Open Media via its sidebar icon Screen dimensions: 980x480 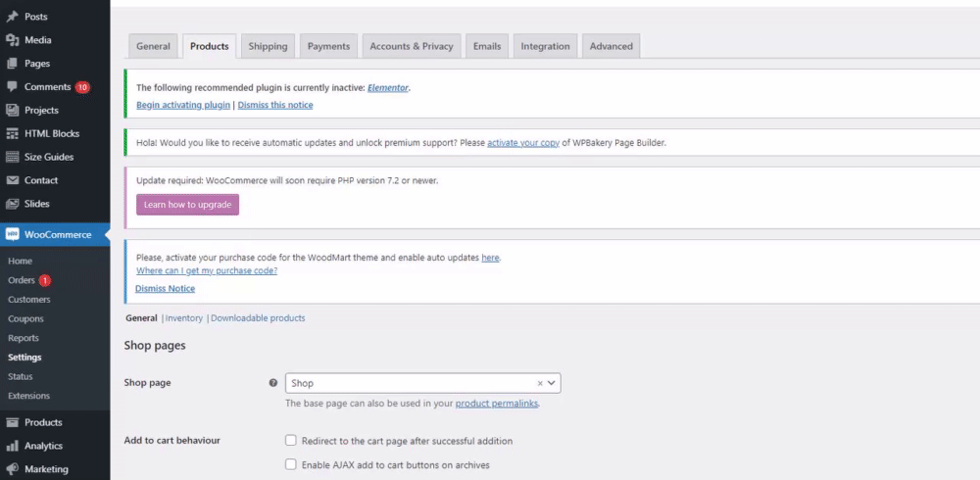click(12, 40)
